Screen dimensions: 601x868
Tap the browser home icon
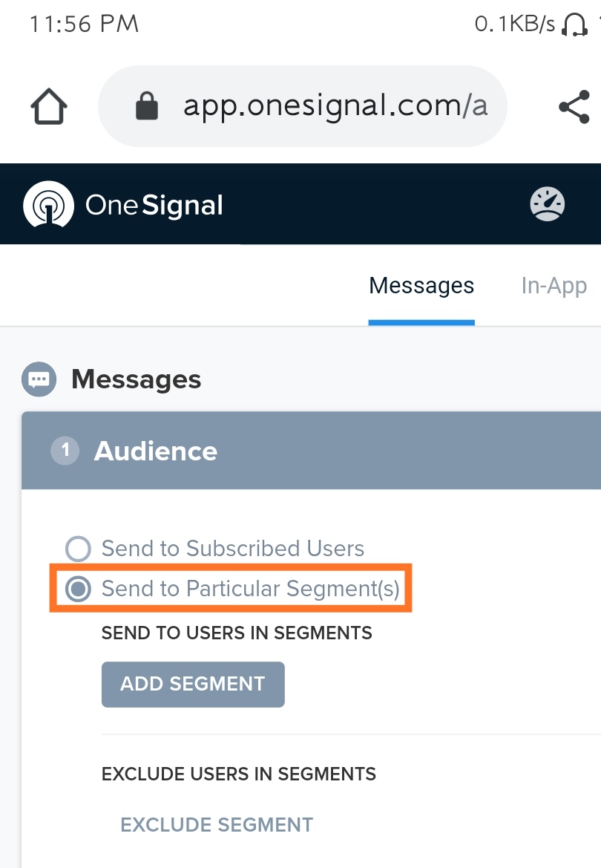click(x=49, y=107)
